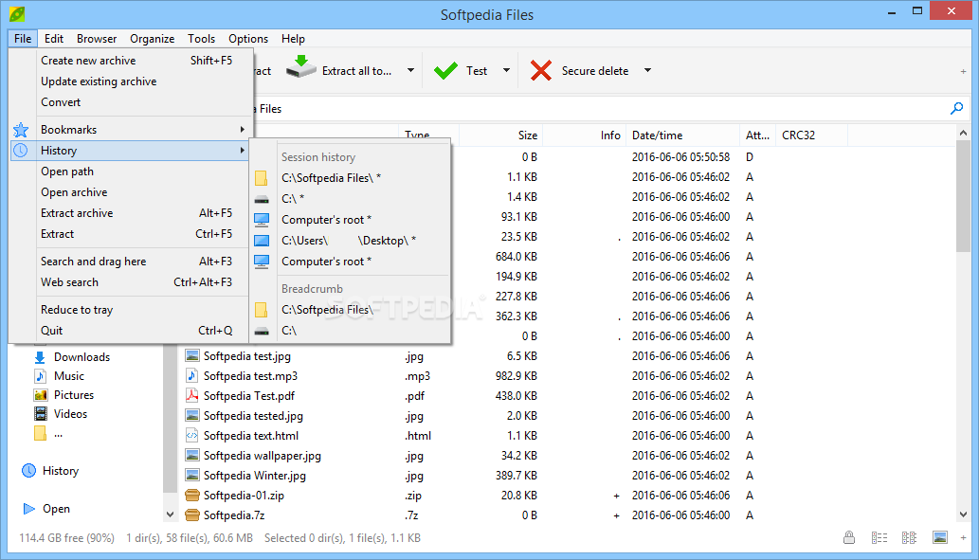Click the Softpedia-01.zip archive icon

tap(192, 496)
